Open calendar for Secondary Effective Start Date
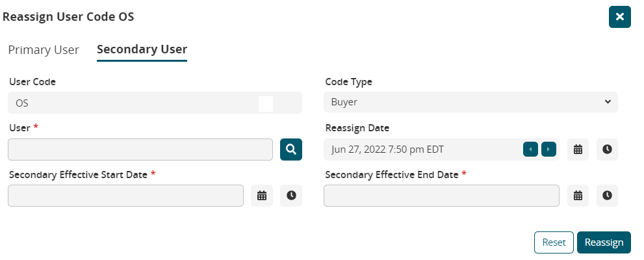The image size is (644, 260). 262,195
